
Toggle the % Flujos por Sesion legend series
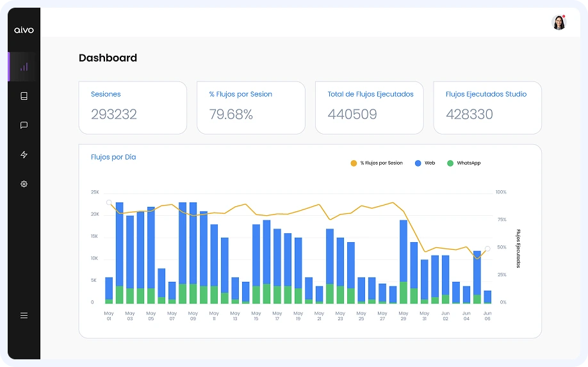pos(377,163)
